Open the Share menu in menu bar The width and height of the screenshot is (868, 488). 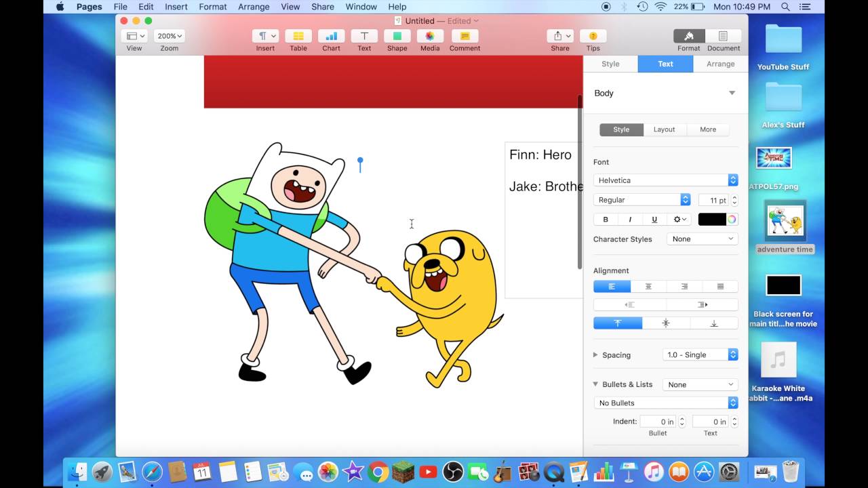tap(323, 7)
